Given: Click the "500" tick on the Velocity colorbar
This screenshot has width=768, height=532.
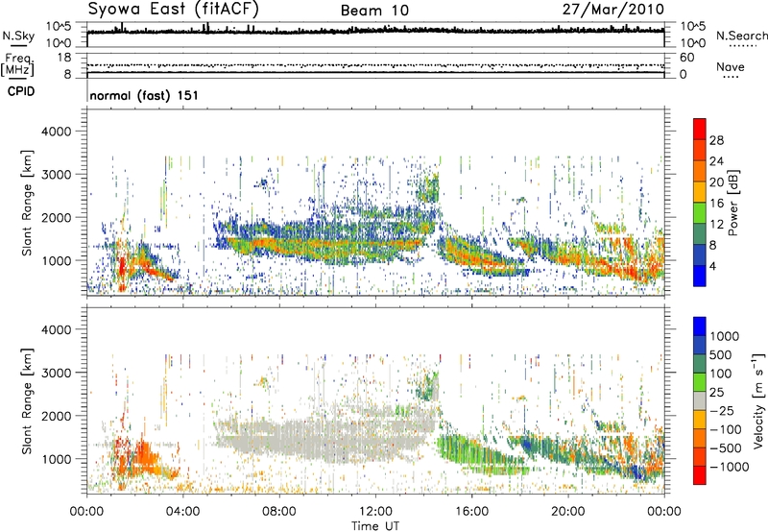Looking at the screenshot, I should pos(721,354).
